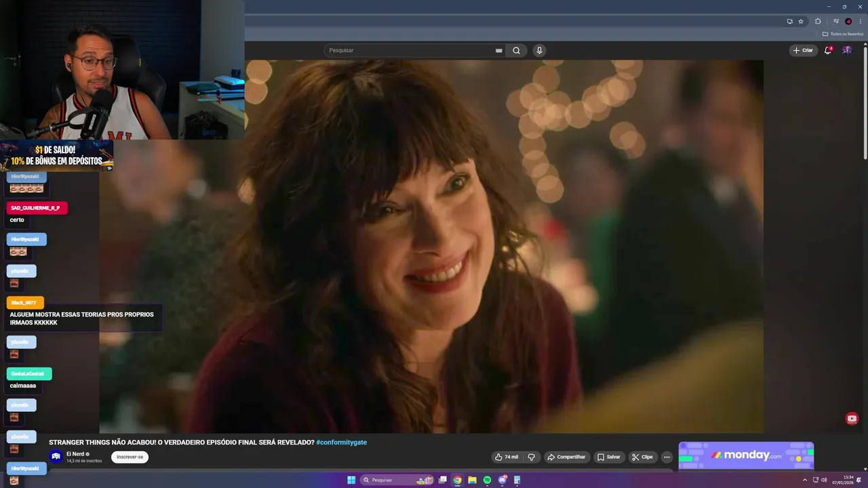The width and height of the screenshot is (868, 488).
Task: Dislike the video with thumbs-down
Action: pos(532,457)
